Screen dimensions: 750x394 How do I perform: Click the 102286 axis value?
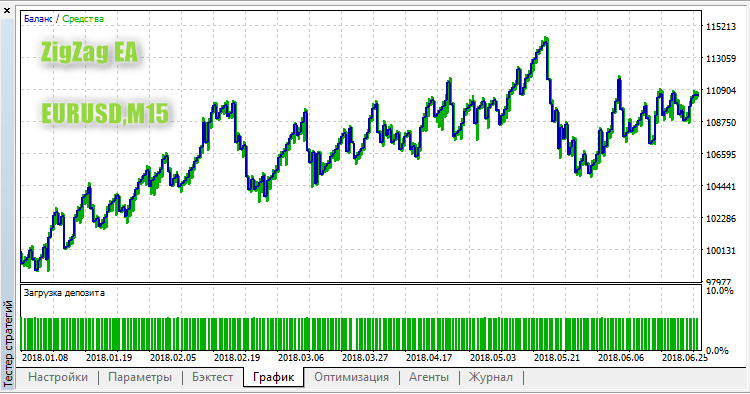tap(721, 219)
